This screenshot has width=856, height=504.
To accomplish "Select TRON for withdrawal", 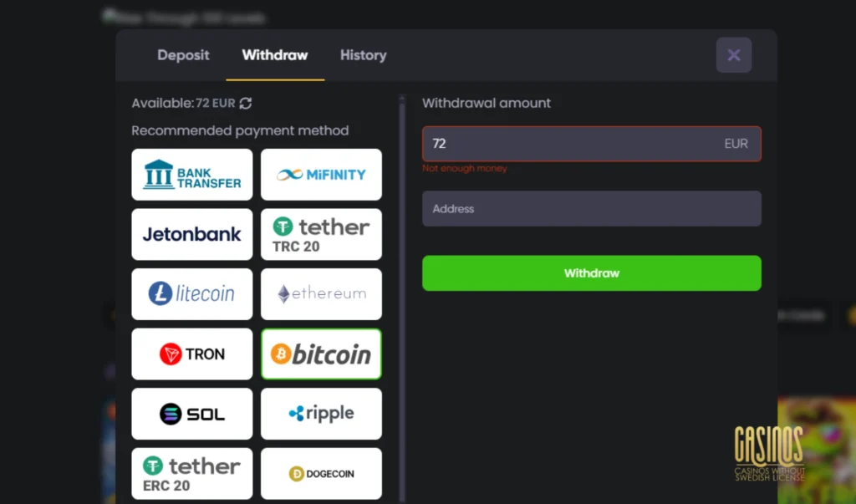I will (x=191, y=354).
